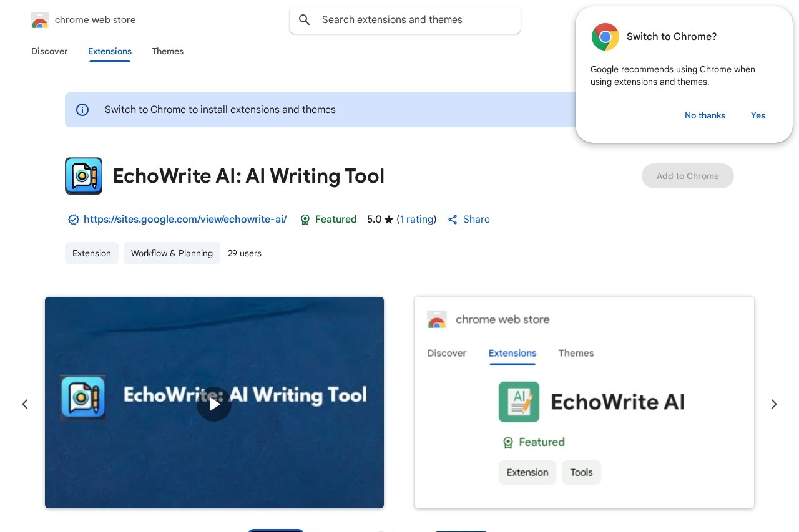Dismiss the dialog with No thanks
The width and height of the screenshot is (799, 532).
(705, 115)
